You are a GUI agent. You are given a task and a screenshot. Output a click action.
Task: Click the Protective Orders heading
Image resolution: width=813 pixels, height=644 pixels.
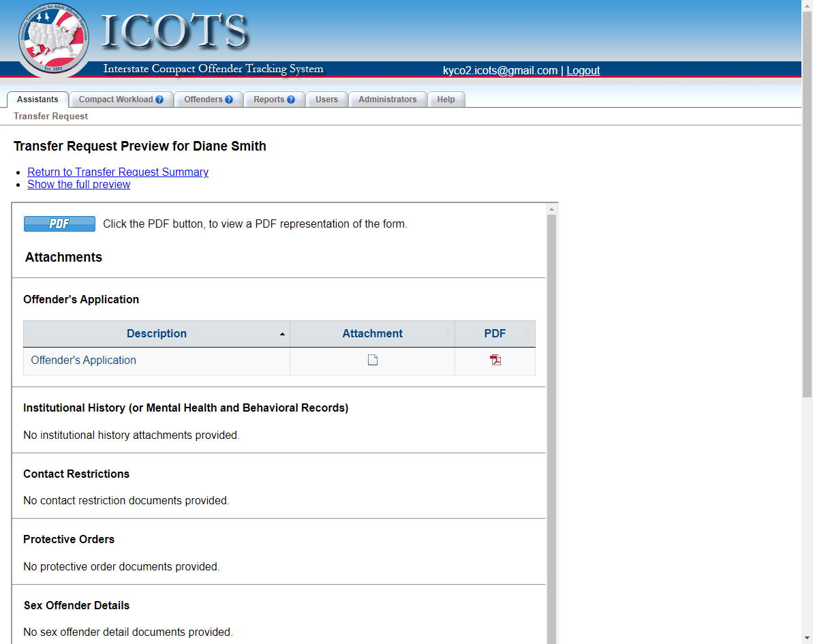tap(69, 539)
